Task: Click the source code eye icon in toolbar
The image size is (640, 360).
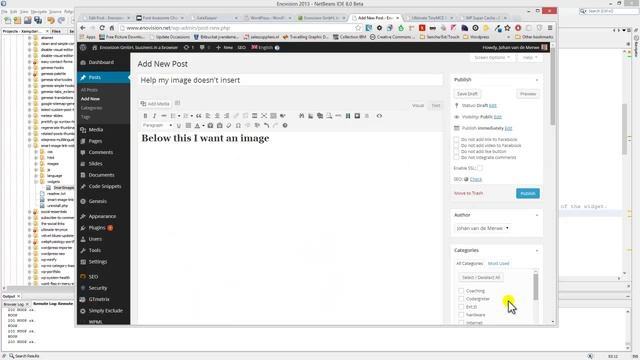Action: (x=379, y=116)
